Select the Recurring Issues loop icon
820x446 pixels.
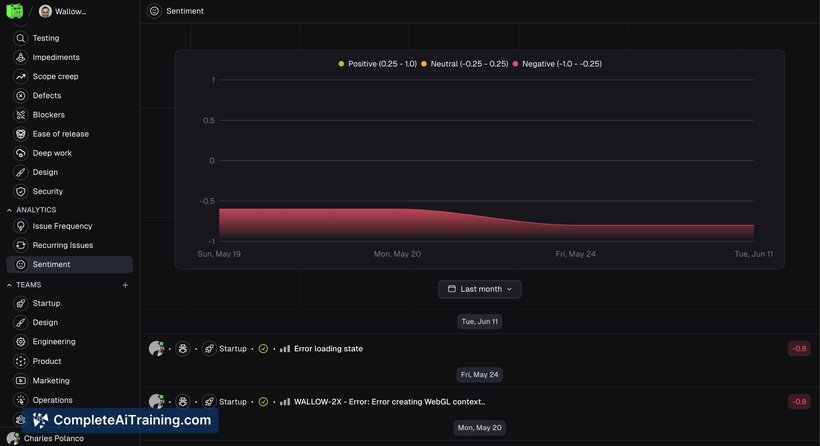20,245
